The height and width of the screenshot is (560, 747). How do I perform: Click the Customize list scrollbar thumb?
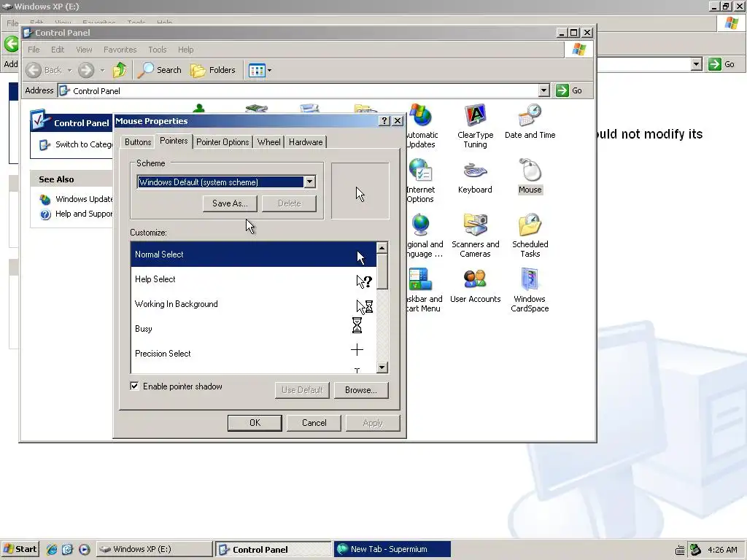click(x=382, y=271)
